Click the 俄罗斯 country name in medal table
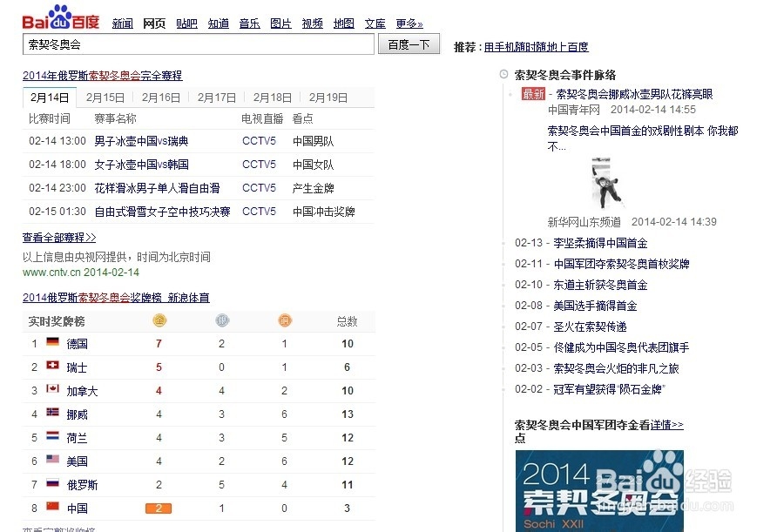777x532 pixels. (82, 485)
